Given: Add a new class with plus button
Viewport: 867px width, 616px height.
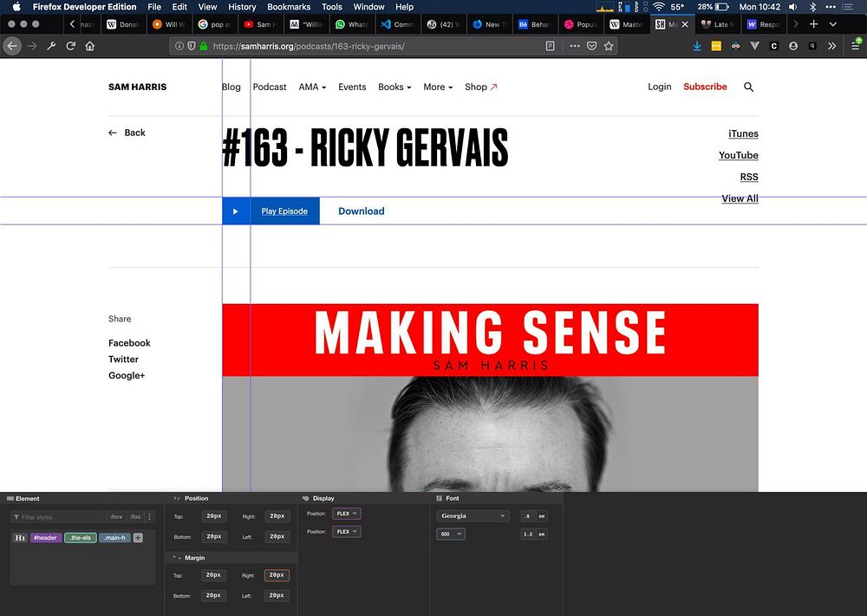Looking at the screenshot, I should click(x=138, y=537).
